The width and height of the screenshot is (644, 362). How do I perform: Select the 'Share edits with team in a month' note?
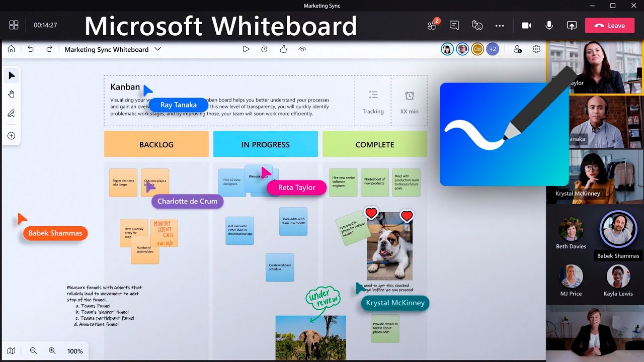[x=293, y=221]
